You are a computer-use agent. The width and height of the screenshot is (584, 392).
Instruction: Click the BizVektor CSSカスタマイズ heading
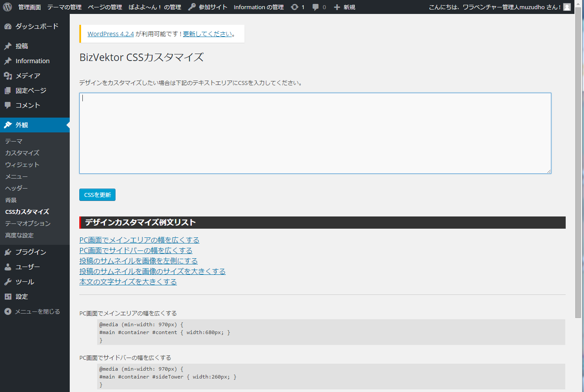tap(142, 57)
